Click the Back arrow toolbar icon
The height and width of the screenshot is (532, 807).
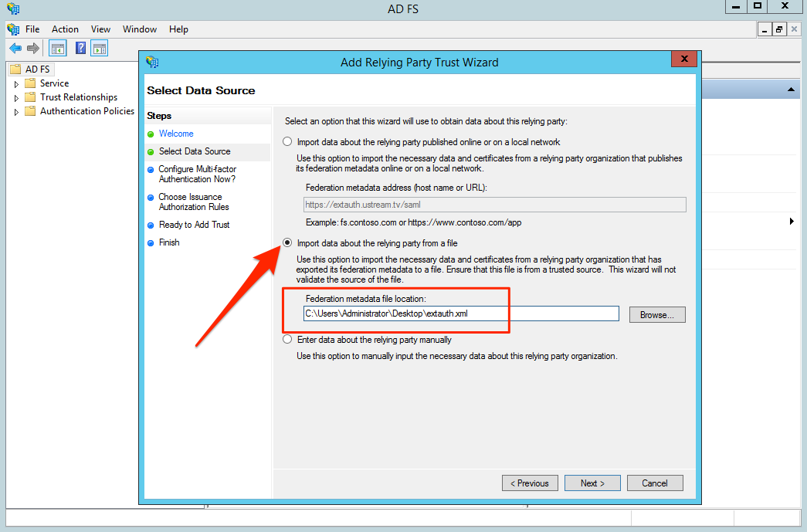click(x=15, y=49)
